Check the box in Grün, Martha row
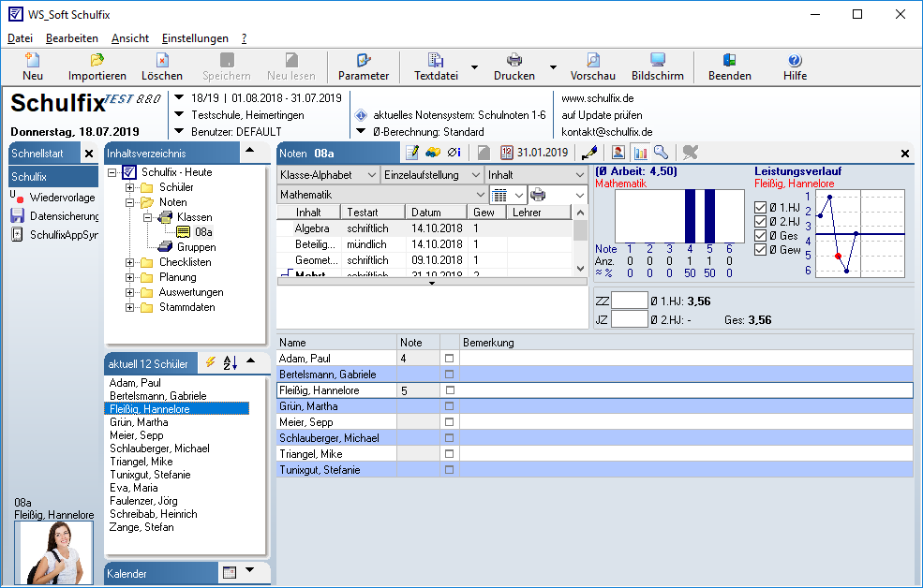This screenshot has height=588, width=923. 449,405
